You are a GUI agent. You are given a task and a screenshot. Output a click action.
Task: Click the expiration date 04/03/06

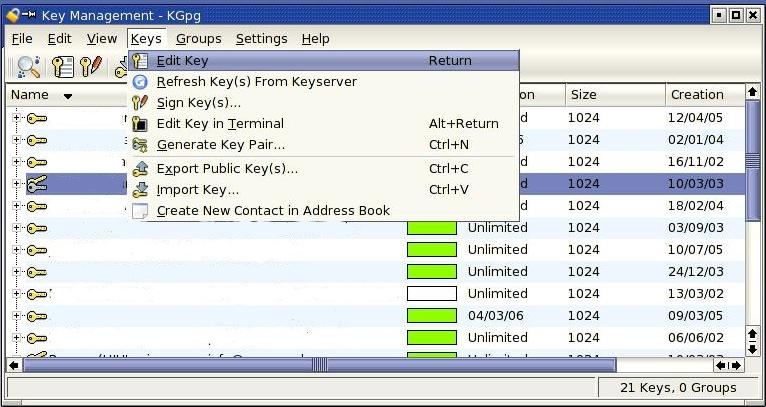click(x=495, y=316)
